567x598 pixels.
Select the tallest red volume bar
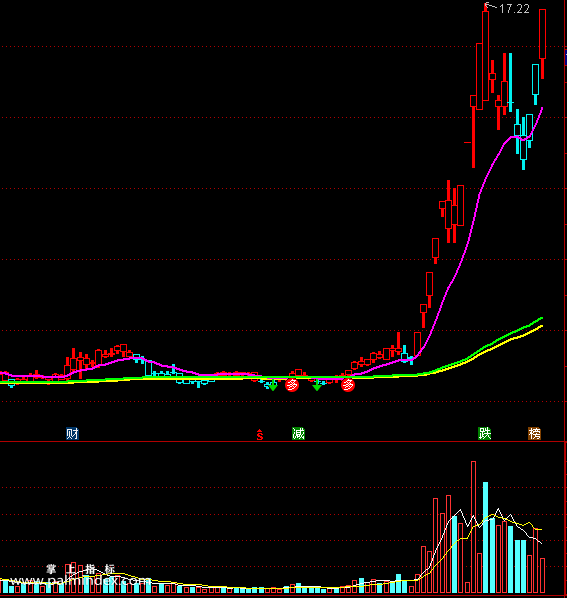coord(473,527)
